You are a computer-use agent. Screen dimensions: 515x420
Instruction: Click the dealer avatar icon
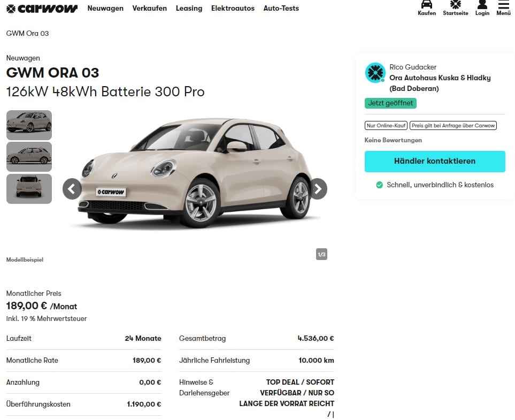[x=375, y=73]
